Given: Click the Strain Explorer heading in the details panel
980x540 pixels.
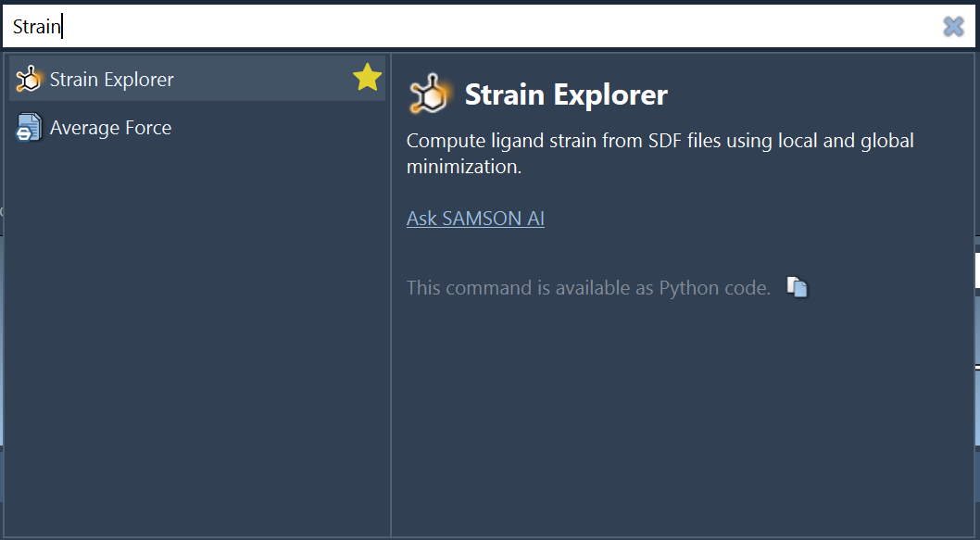Looking at the screenshot, I should click(566, 94).
